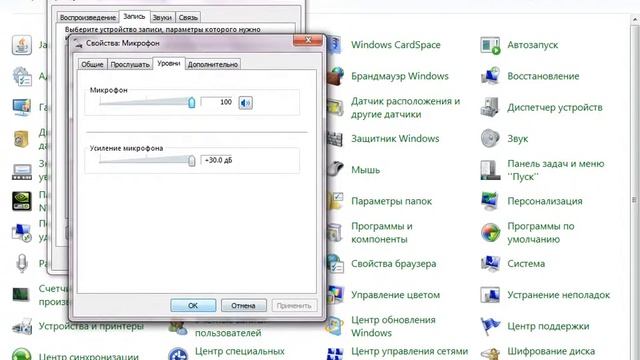
Task: Open the Звуки tab in Sound window
Action: 162,18
